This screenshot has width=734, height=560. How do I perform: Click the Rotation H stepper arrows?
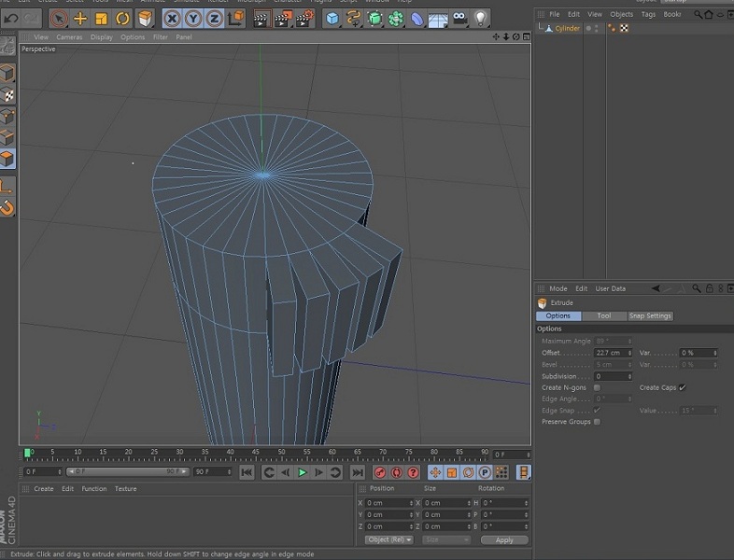(526, 503)
